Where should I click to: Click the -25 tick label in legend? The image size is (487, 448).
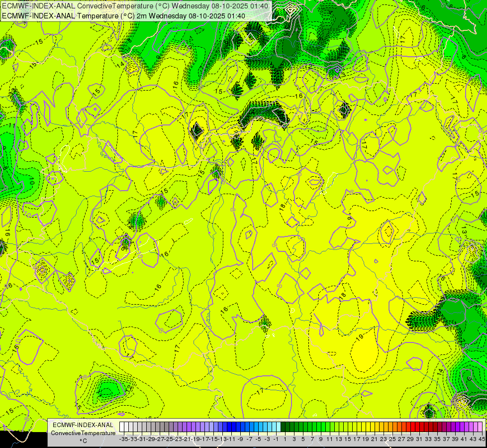tap(170, 439)
